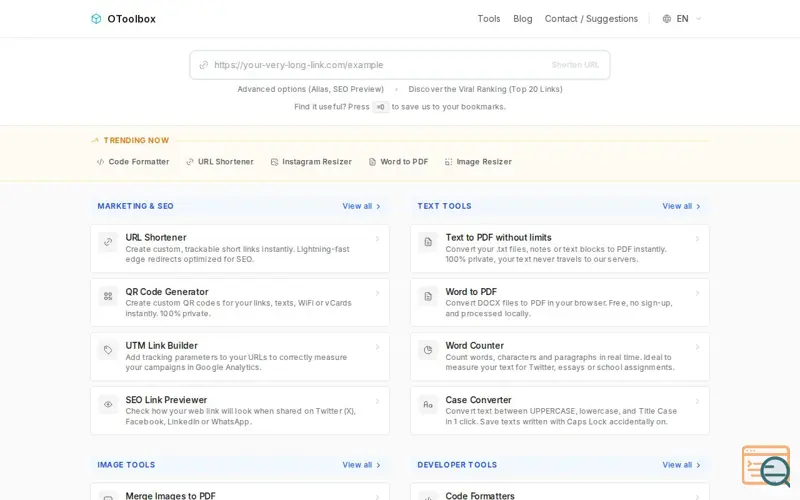The image size is (800, 500).
Task: Open the Word to PDF card title
Action: [x=471, y=292]
